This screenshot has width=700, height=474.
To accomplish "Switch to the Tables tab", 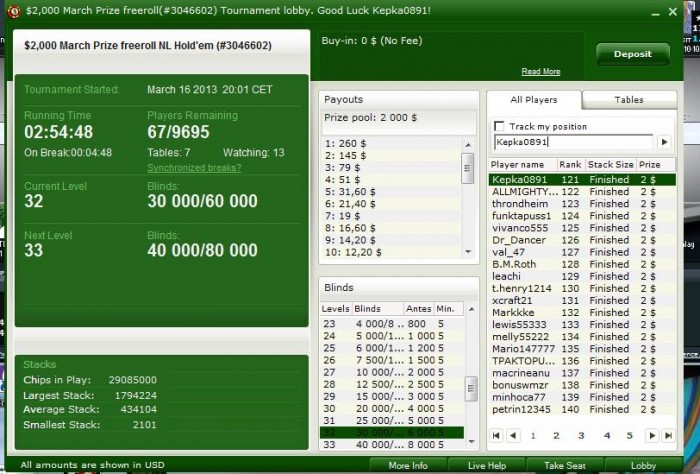I will pyautogui.click(x=629, y=100).
